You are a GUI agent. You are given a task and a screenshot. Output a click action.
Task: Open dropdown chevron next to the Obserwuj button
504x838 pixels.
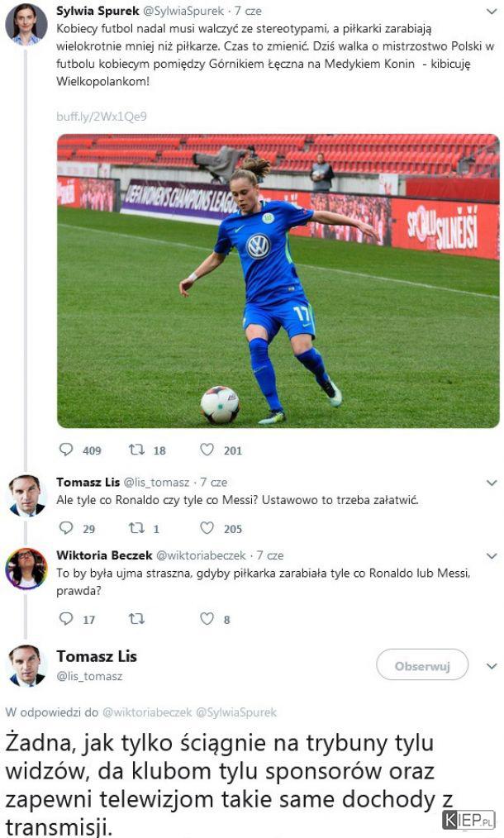pos(492,666)
